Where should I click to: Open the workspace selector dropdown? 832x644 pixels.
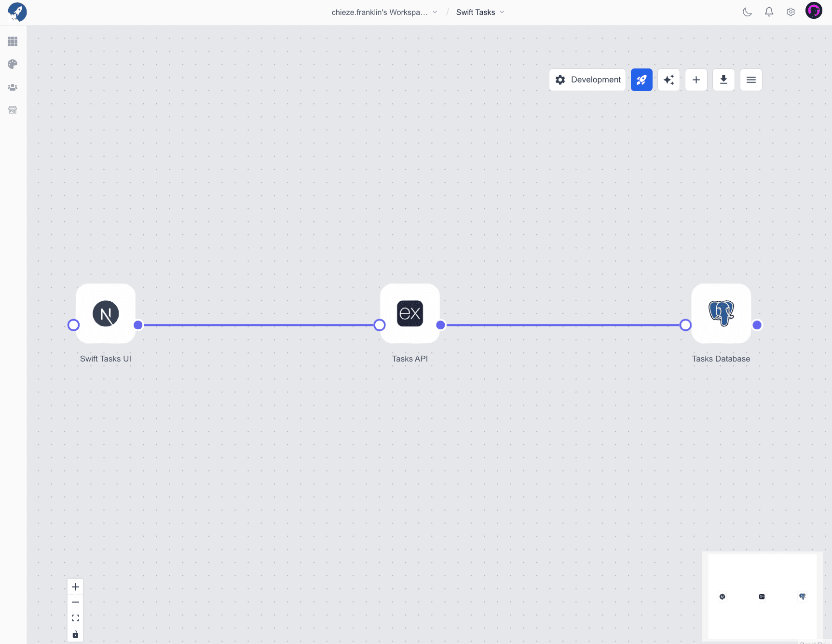pos(384,12)
